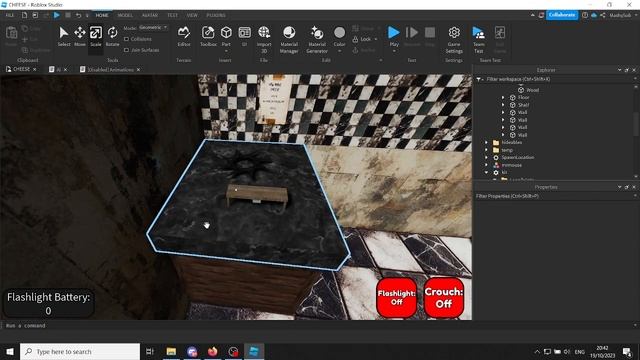Expand the Shelf item in Explorer
The image size is (640, 360).
[503, 105]
